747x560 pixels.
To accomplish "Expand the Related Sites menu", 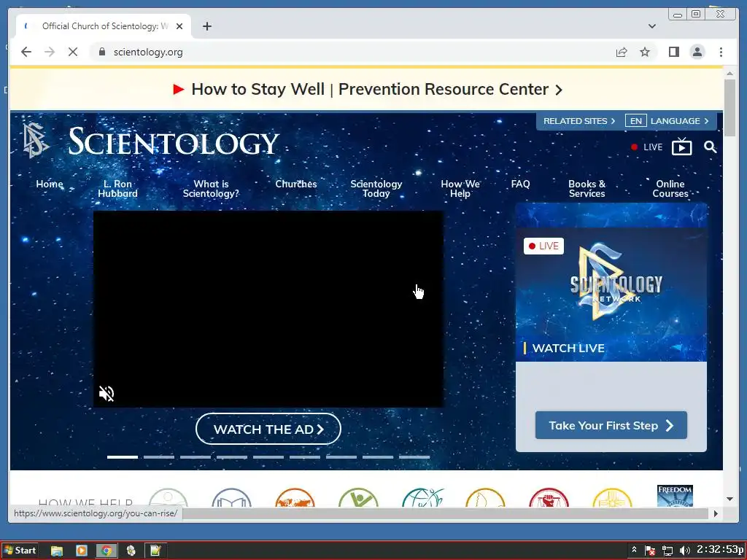I will [578, 121].
